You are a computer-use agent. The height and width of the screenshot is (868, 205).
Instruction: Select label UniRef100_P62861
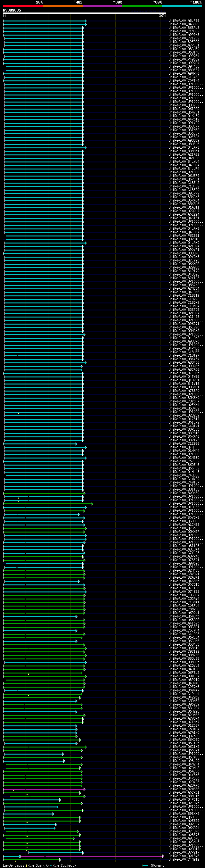(x=184, y=236)
